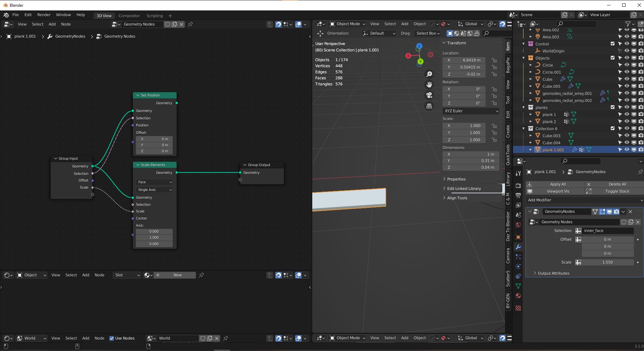644x351 pixels.
Task: Adjust the modifier Scale value 1.550
Action: point(608,262)
